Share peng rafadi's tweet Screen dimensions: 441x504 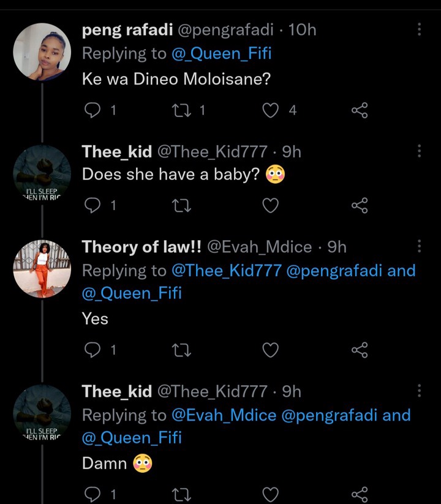tap(360, 110)
